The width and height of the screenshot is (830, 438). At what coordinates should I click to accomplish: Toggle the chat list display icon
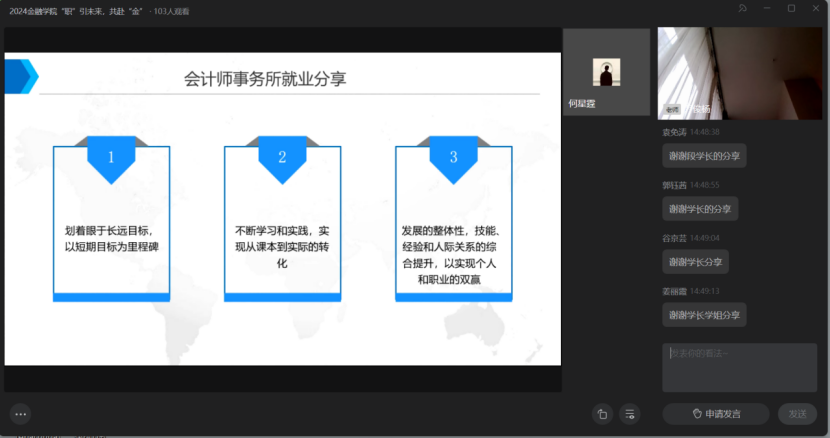[x=629, y=414]
